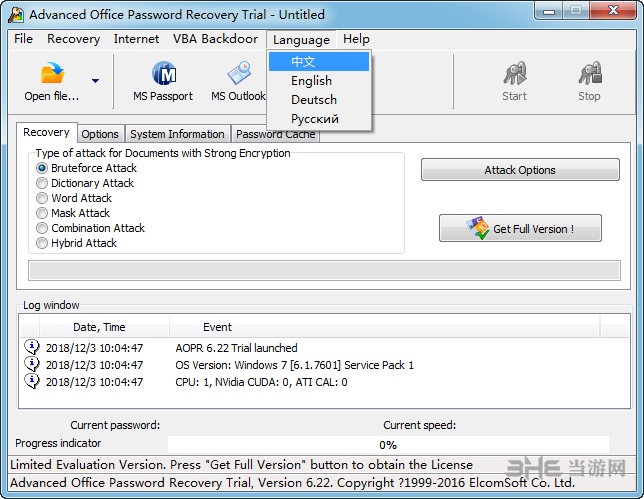This screenshot has height=499, width=644.
Task: Click the Open file folder icon
Action: (52, 74)
